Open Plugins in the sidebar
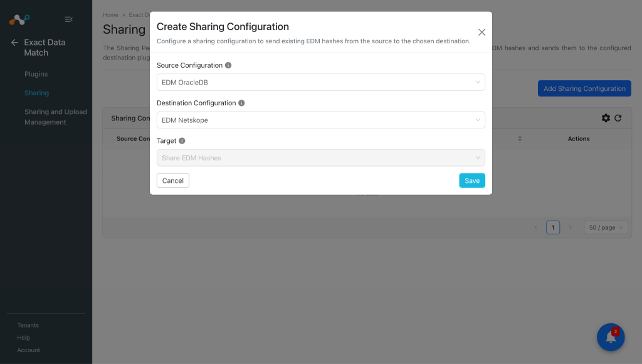The height and width of the screenshot is (364, 642). (36, 74)
